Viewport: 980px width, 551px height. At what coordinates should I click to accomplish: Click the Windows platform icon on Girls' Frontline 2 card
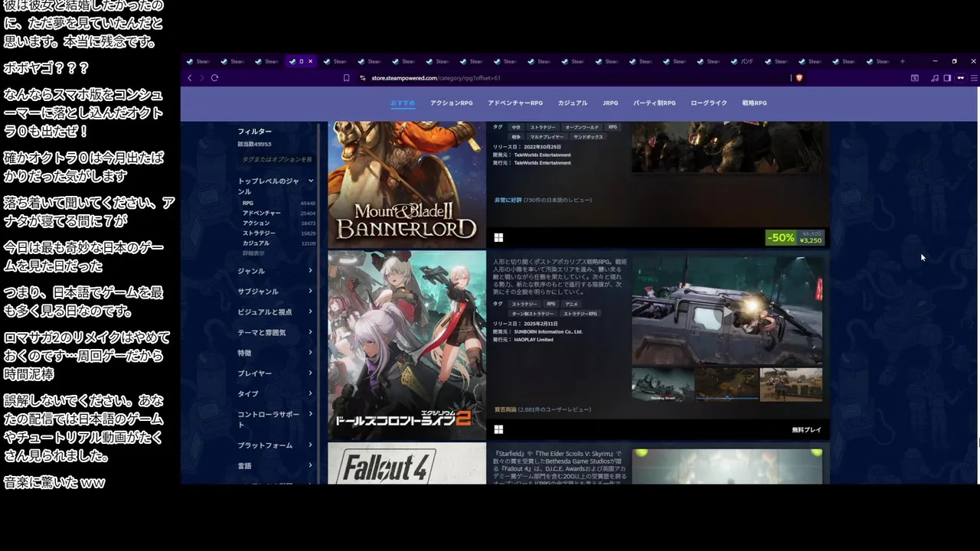(x=498, y=429)
